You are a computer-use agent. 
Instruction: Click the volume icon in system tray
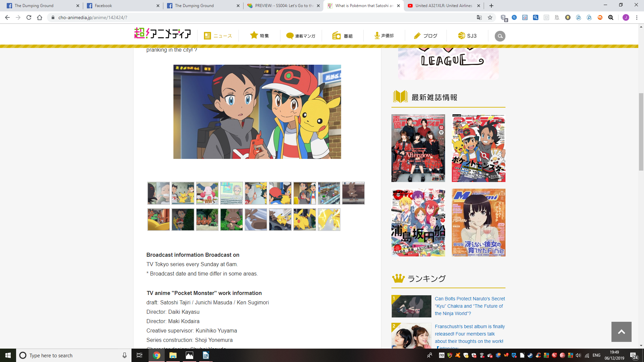578,355
